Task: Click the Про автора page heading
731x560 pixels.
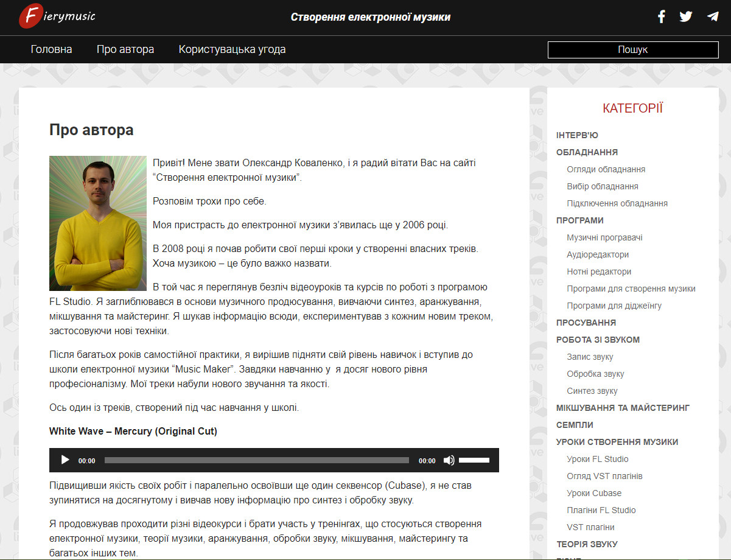Action: [x=91, y=130]
